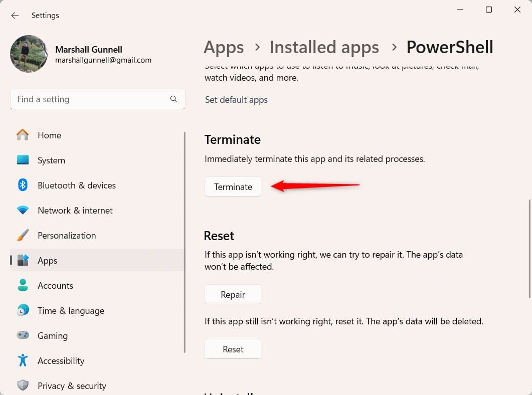The width and height of the screenshot is (532, 395).
Task: Click the Reset button
Action: pos(233,349)
